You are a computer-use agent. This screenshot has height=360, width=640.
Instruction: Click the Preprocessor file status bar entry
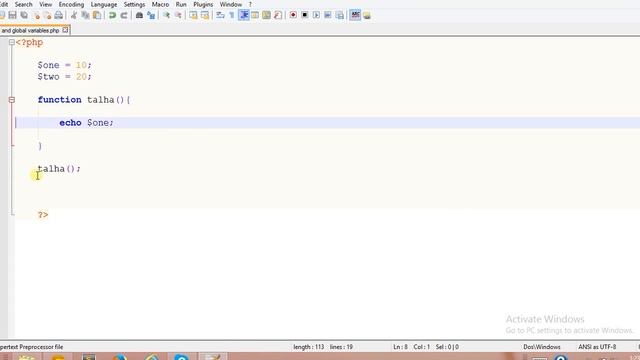pos(31,347)
